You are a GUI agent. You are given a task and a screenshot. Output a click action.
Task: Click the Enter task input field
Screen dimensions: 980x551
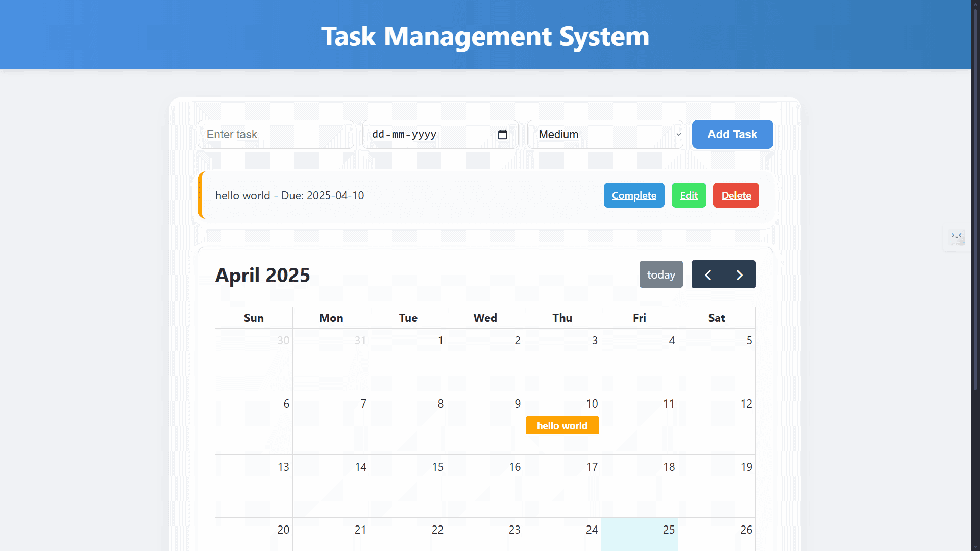click(x=276, y=134)
